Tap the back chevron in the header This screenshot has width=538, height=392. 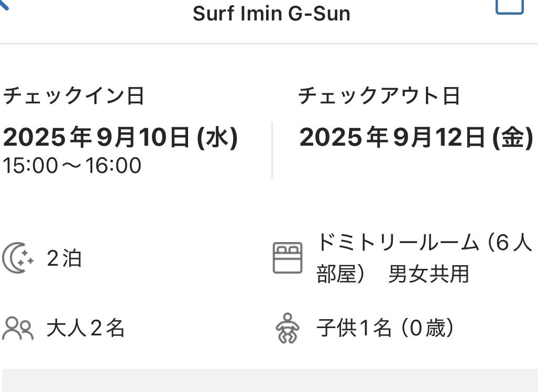pos(4,6)
